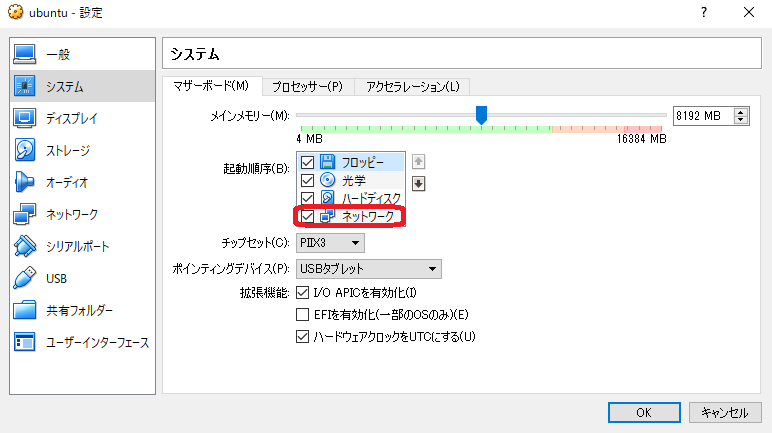This screenshot has height=433, width=772.
Task: Select ネットワーク category label in sidebar
Action: [x=72, y=214]
